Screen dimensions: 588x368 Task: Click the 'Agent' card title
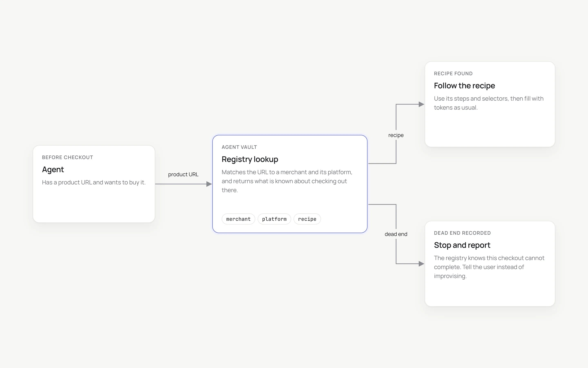(x=53, y=169)
